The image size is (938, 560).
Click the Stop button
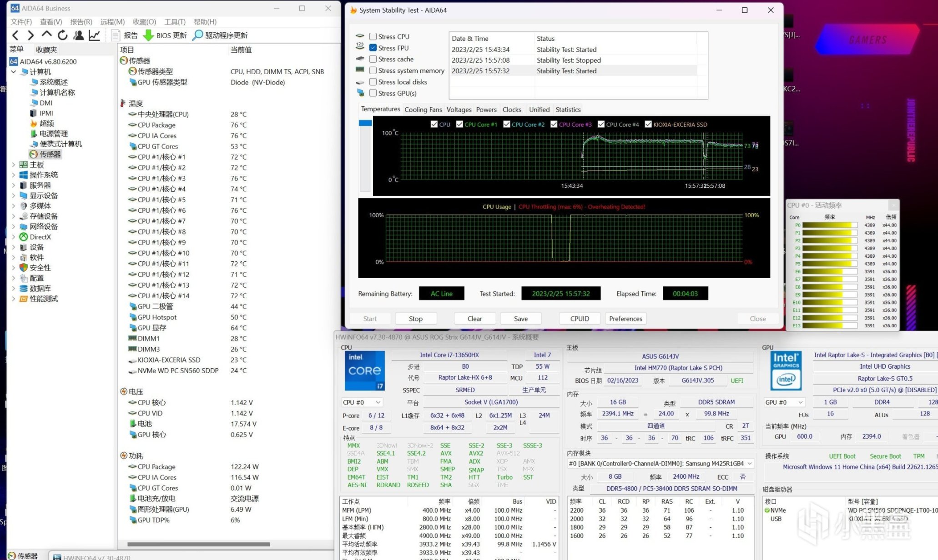[x=415, y=319]
